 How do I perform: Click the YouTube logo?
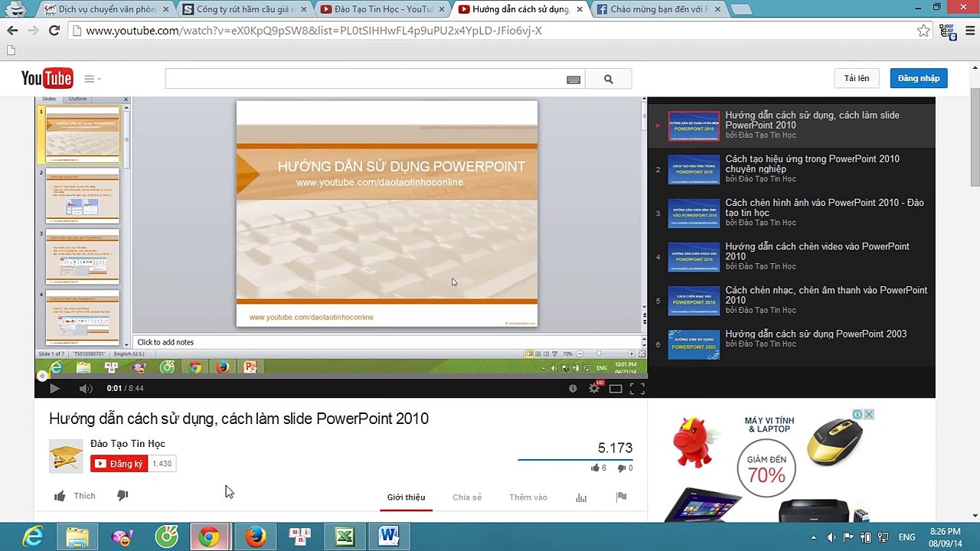[x=47, y=78]
